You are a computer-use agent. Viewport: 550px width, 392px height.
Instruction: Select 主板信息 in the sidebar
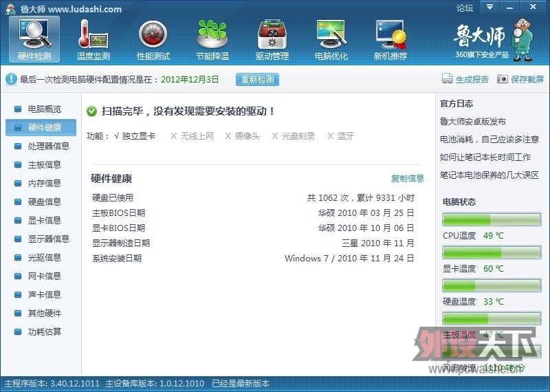click(x=45, y=164)
